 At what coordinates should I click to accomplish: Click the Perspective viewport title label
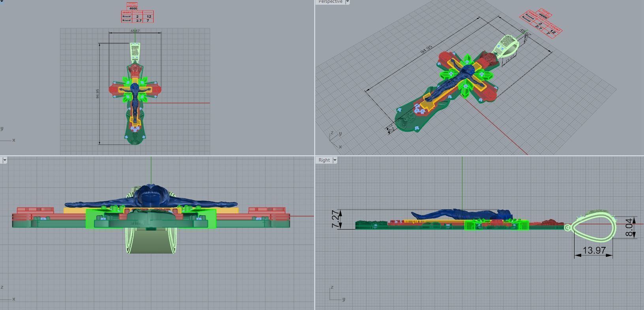330,2
